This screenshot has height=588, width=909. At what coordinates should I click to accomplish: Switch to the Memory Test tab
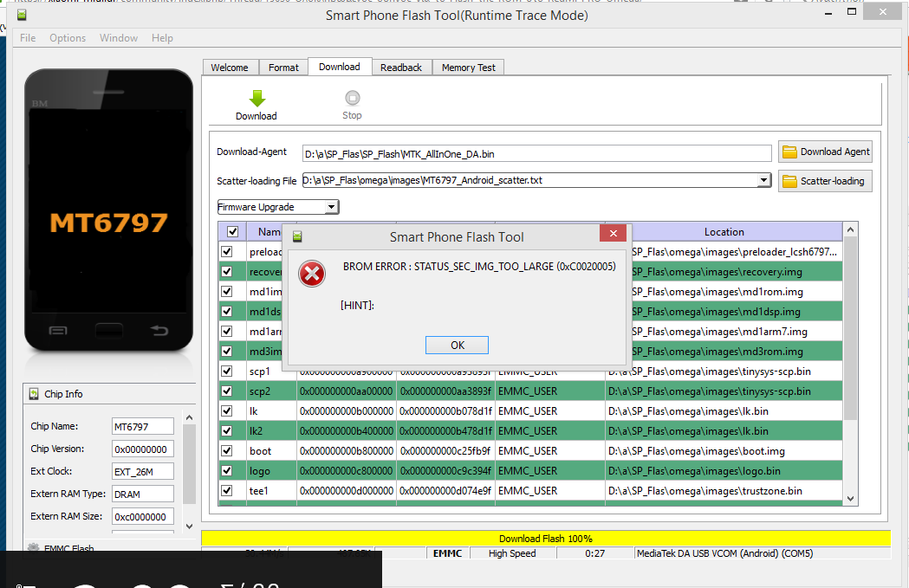tap(468, 68)
